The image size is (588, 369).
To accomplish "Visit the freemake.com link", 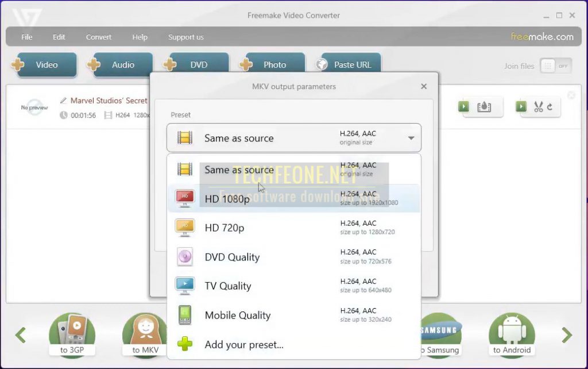I will (542, 36).
